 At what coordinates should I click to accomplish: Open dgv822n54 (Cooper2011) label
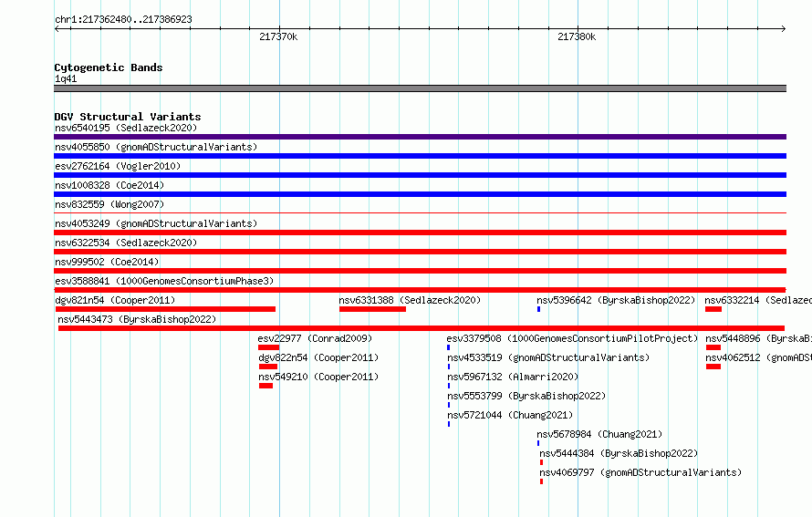click(318, 357)
